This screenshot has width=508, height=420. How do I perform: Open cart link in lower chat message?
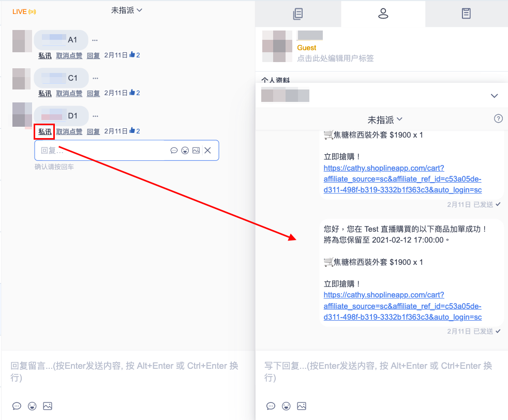[x=402, y=306]
